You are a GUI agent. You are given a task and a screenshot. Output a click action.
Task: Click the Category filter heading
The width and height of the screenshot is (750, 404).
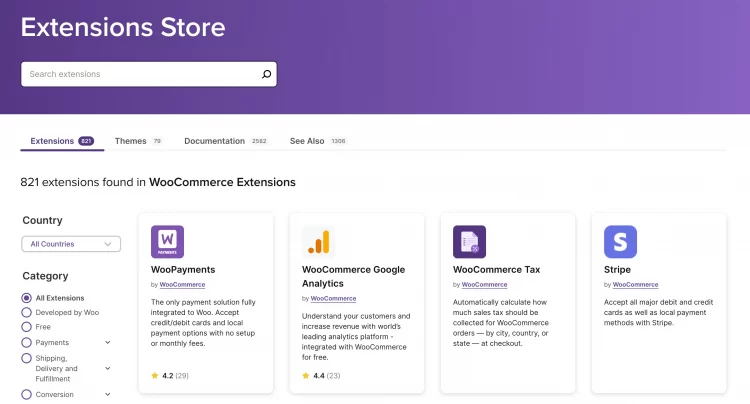coord(45,276)
